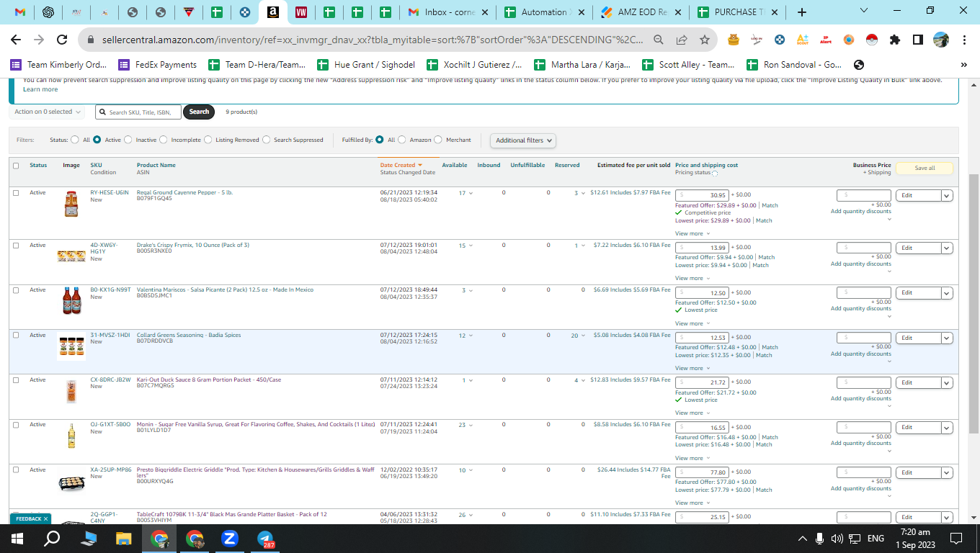Open Monin Sugar Free Vanilla Syrup product link
This screenshot has width=980, height=553.
256,425
